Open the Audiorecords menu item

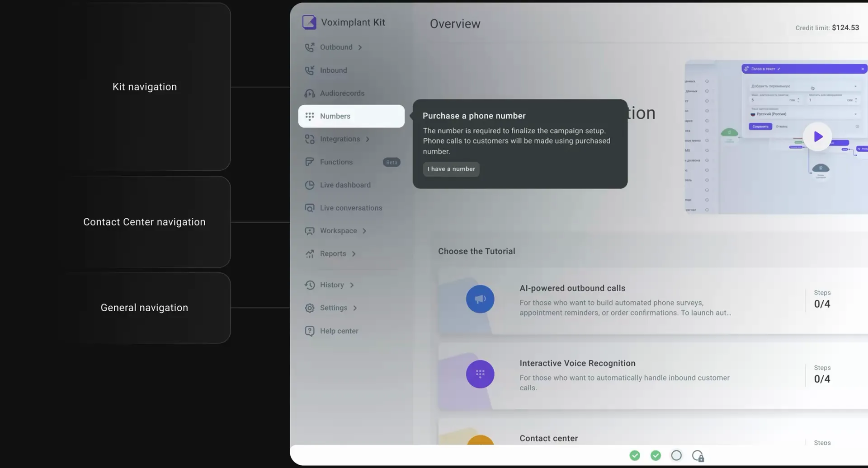coord(351,93)
